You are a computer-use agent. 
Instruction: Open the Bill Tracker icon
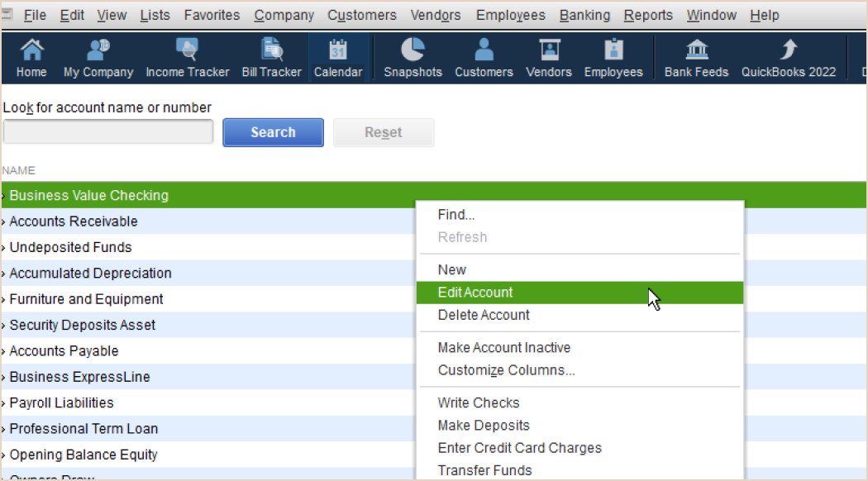(271, 51)
